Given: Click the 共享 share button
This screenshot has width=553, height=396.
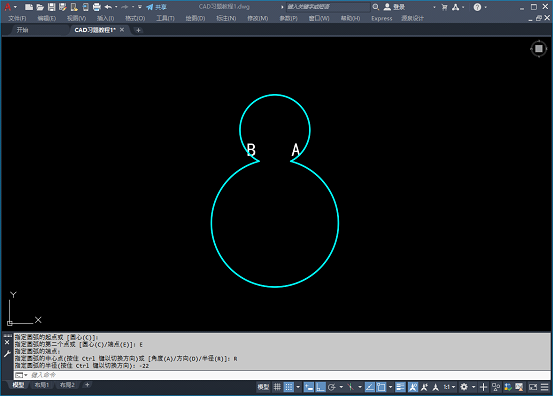Looking at the screenshot, I should (157, 7).
